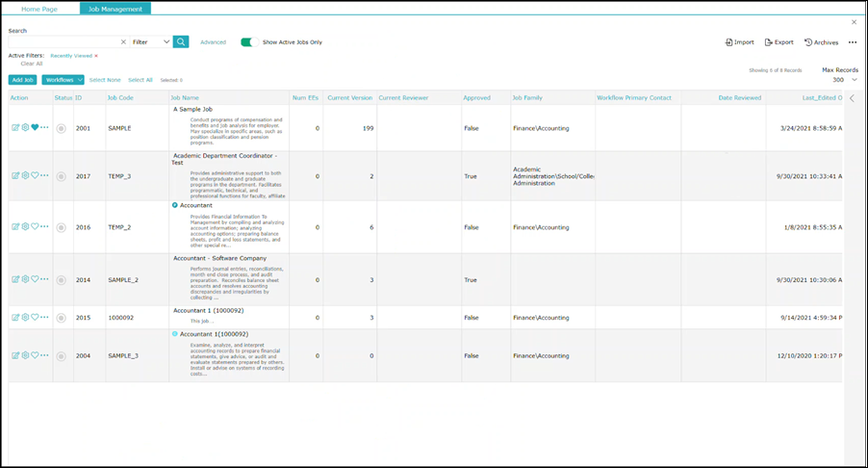Sort by Job Name column header
The image size is (868, 468).
point(185,98)
